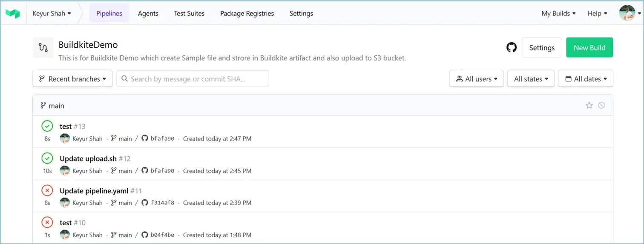
Task: Open the GitHub repository icon
Action: click(511, 48)
